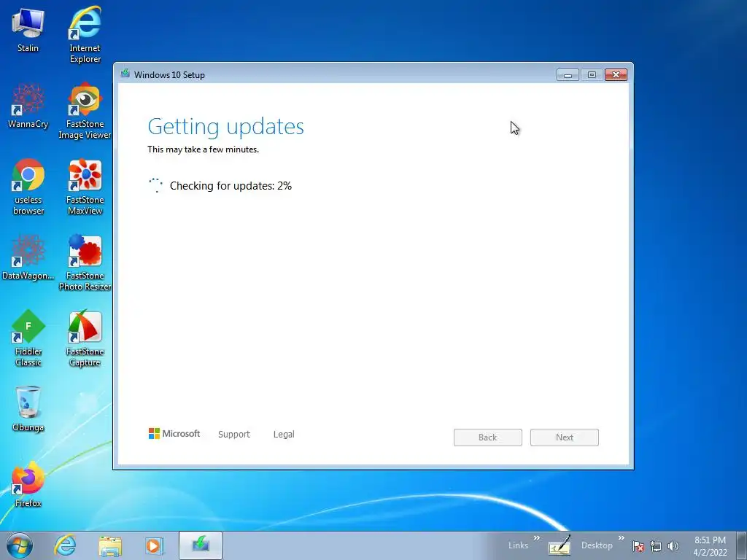This screenshot has width=747, height=560.
Task: Launch Firefox from the desktop
Action: 28,484
